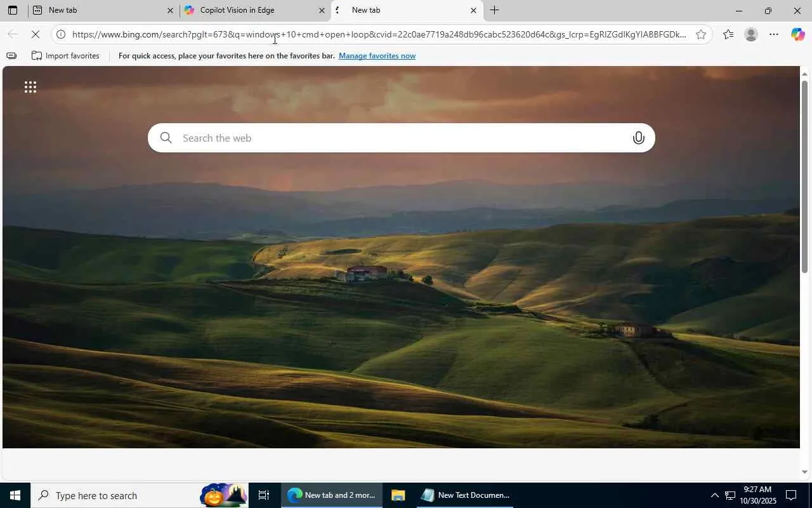Open the clock showing 9:27 AM

[x=757, y=495]
